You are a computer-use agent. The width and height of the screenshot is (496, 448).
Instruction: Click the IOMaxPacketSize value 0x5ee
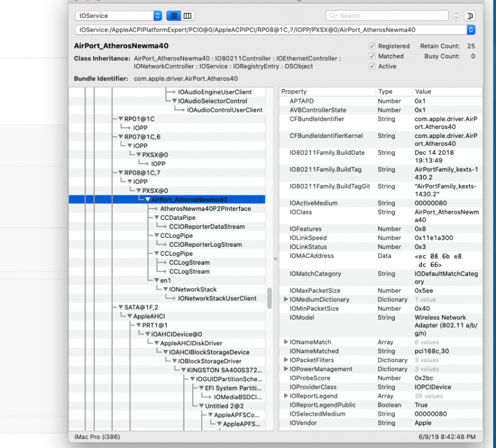tap(424, 291)
